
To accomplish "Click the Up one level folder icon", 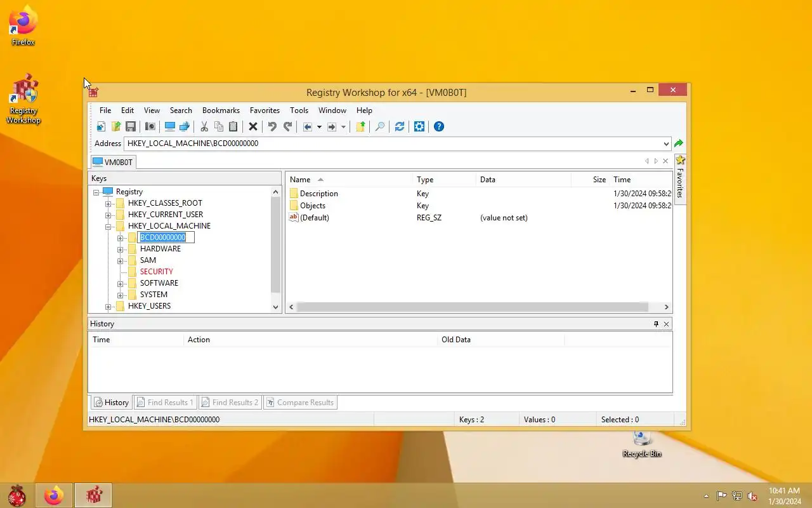I will point(360,126).
